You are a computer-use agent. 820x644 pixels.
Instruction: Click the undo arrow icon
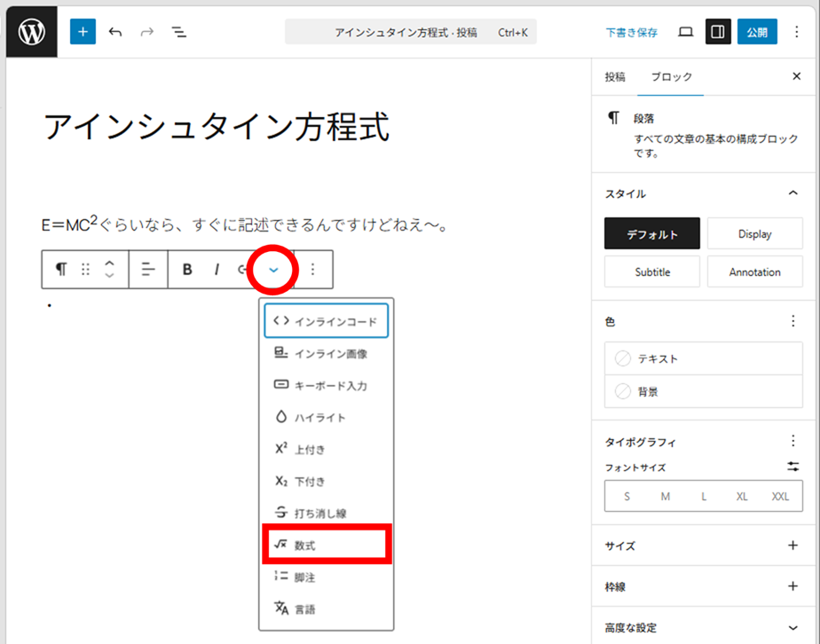(115, 32)
